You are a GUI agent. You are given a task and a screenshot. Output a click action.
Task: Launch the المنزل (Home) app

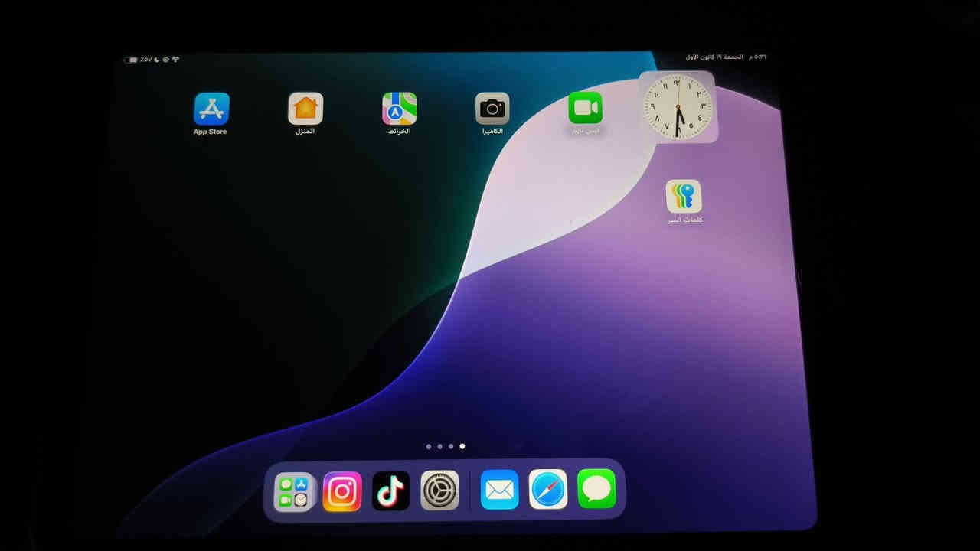click(x=305, y=107)
